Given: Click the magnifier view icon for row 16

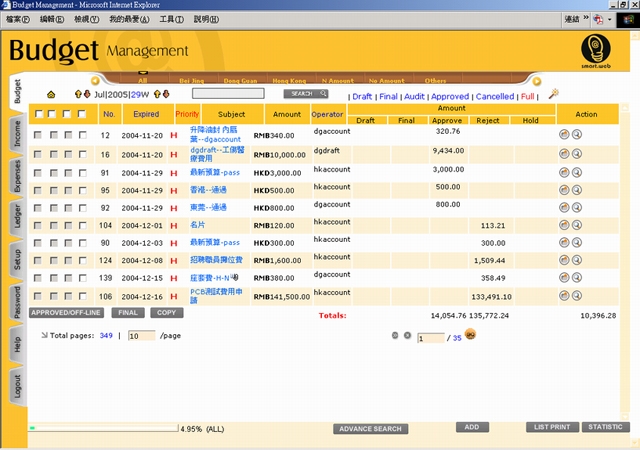Looking at the screenshot, I should point(577,154).
